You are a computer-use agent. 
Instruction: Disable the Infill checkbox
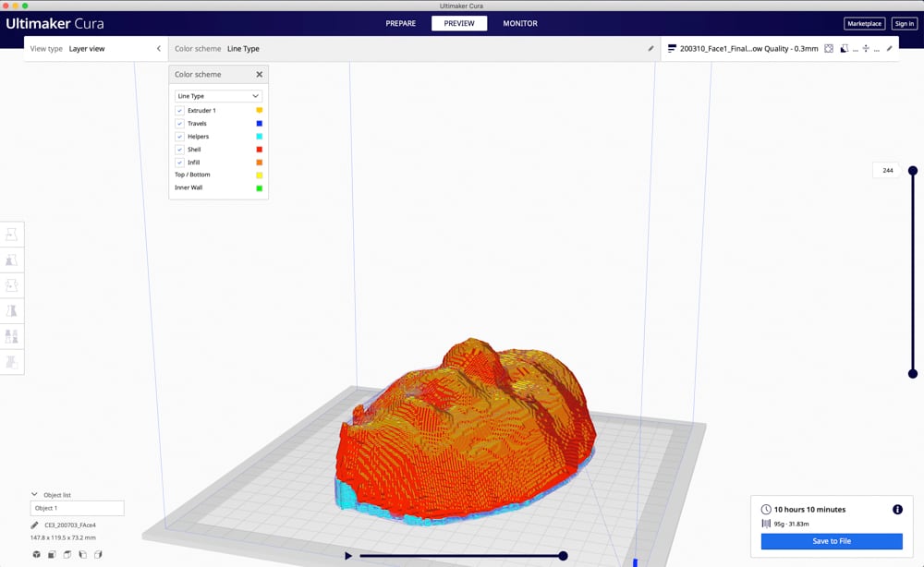pos(179,163)
